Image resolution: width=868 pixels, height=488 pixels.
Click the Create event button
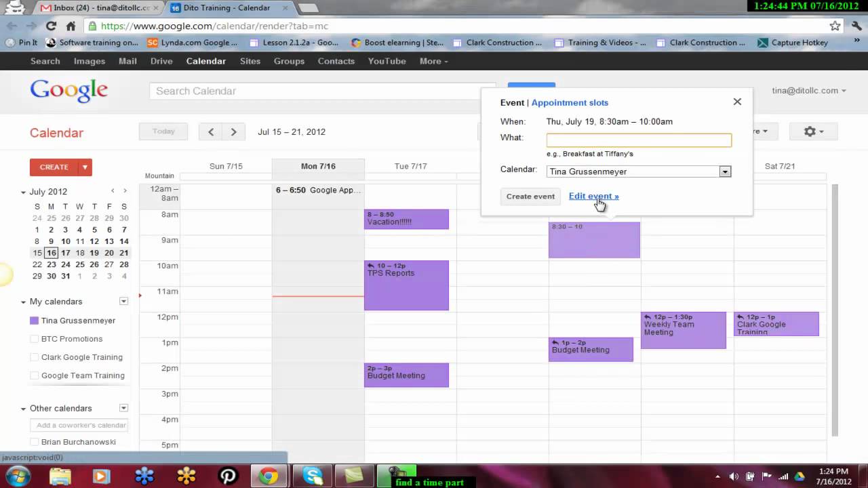[530, 197]
